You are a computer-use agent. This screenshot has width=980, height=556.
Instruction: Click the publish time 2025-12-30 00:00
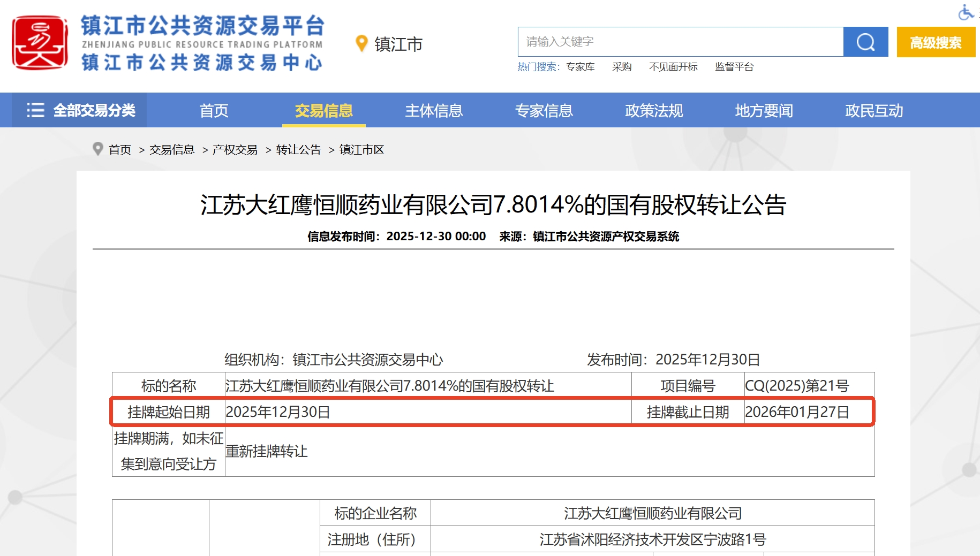tap(436, 237)
